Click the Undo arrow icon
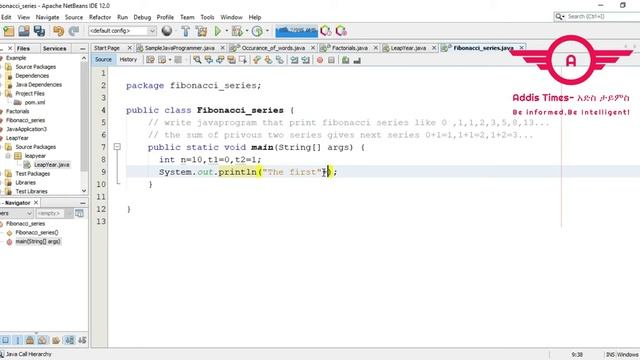The height and width of the screenshot is (360, 640). point(58,31)
